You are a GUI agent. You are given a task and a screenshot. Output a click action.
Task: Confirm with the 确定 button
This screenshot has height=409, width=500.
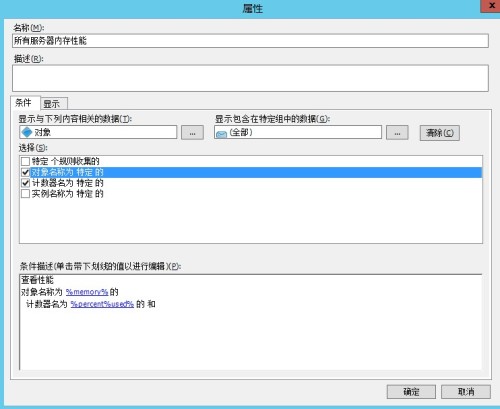point(411,392)
